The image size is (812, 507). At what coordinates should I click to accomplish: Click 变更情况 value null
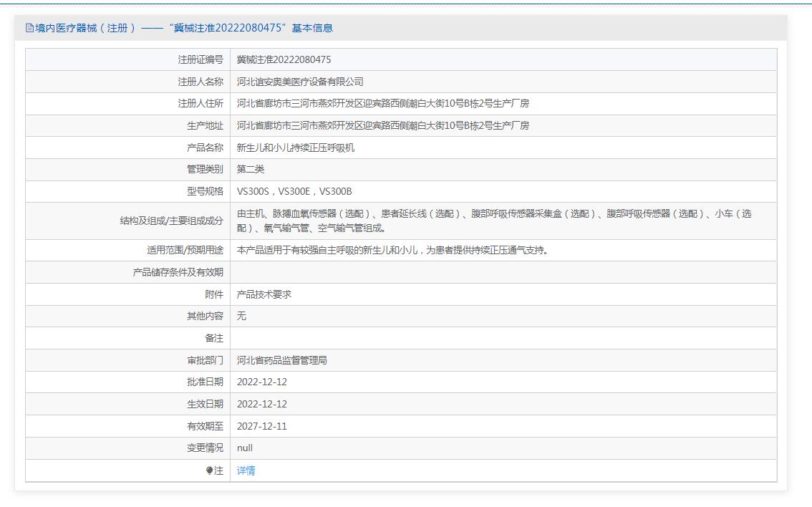245,448
